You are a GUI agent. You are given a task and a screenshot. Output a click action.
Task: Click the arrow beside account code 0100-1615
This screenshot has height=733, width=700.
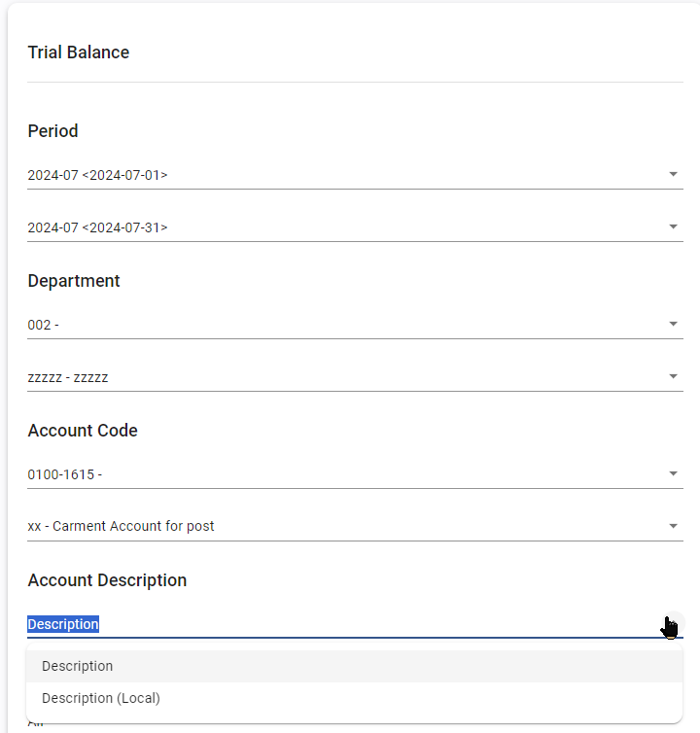pyautogui.click(x=673, y=474)
